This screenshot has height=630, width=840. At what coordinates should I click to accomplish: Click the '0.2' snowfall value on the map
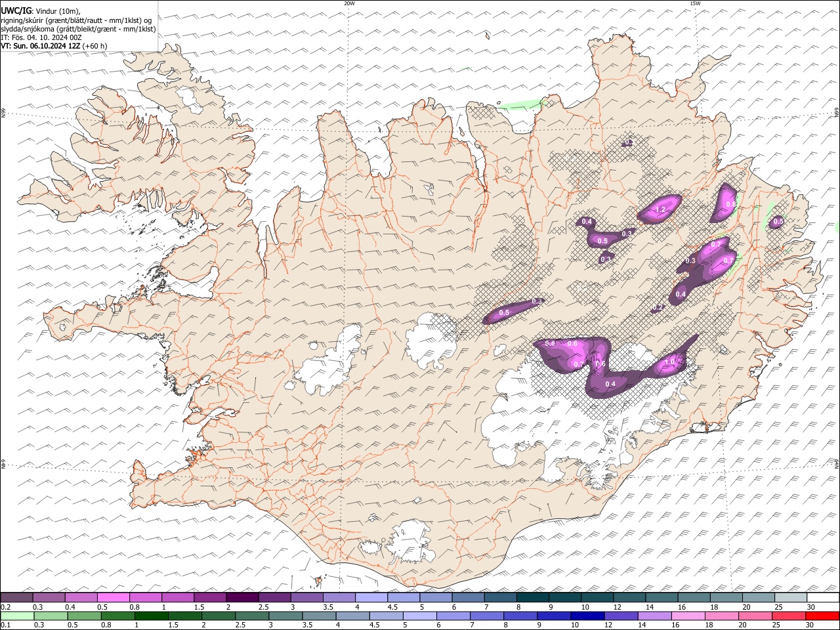click(658, 307)
